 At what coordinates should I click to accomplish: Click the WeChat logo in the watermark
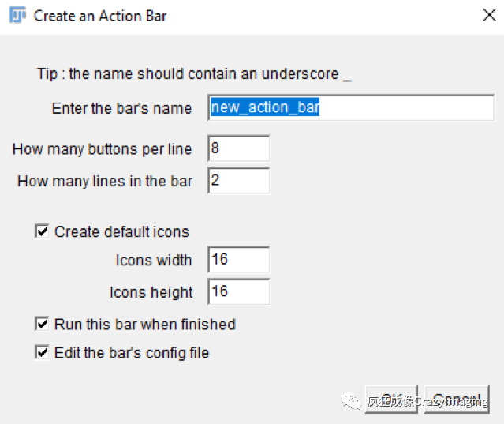351,401
